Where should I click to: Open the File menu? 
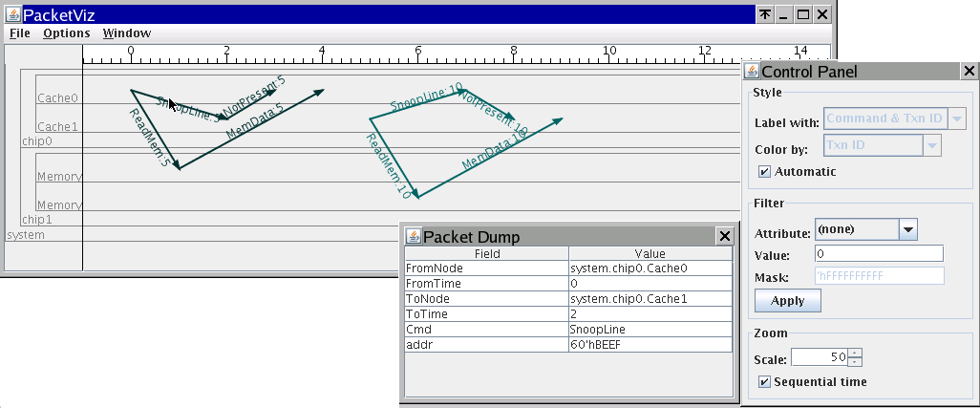click(20, 33)
